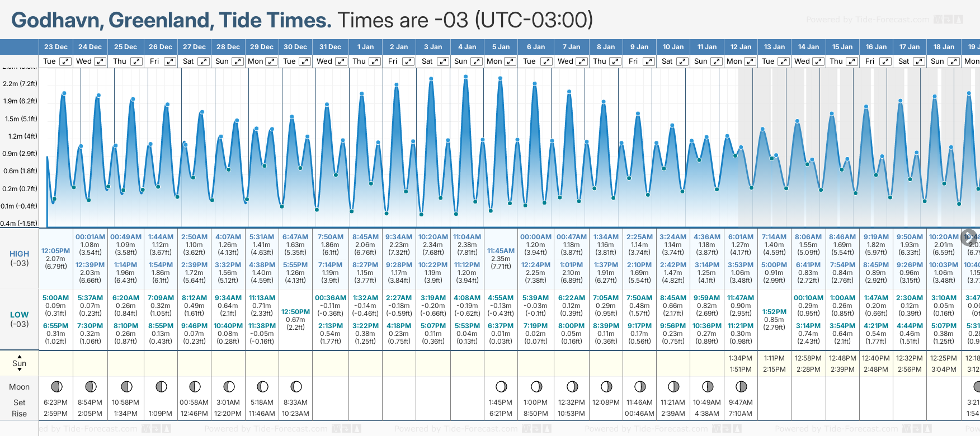This screenshot has height=436, width=980.
Task: Click the 11:45AM high tide on 5 Jan
Action: (501, 251)
